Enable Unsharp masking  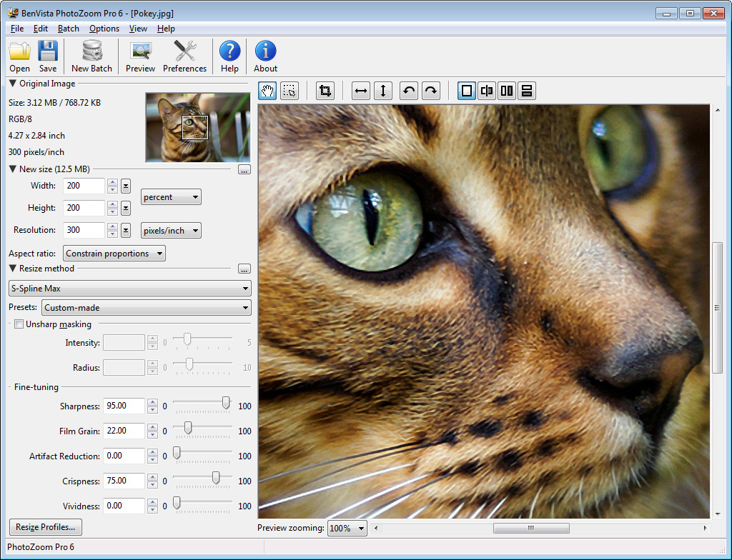[19, 324]
